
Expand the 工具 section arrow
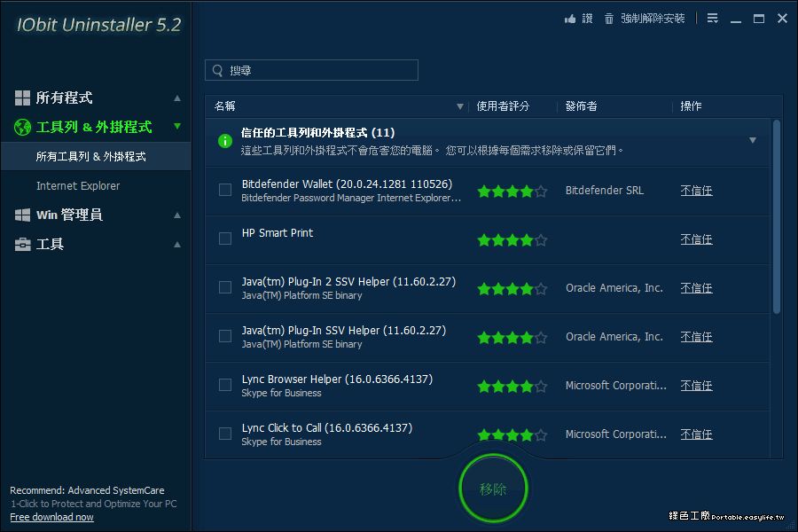click(x=177, y=245)
